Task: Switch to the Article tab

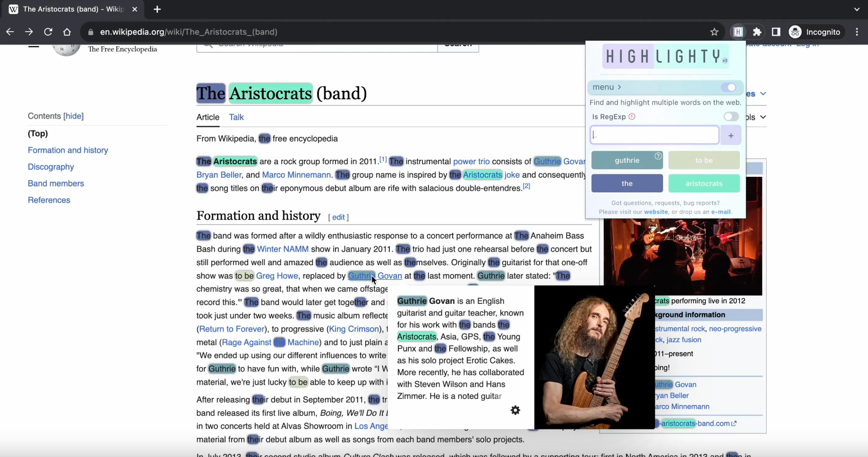Action: click(x=208, y=117)
